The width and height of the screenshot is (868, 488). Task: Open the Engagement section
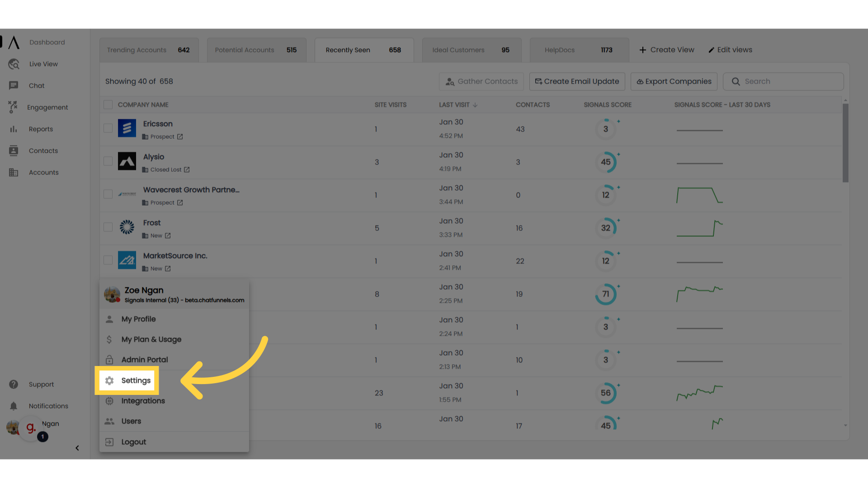[x=47, y=107]
